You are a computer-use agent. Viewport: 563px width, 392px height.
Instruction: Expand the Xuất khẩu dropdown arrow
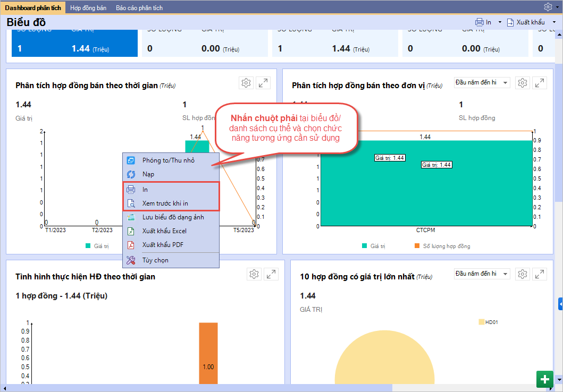coord(554,22)
